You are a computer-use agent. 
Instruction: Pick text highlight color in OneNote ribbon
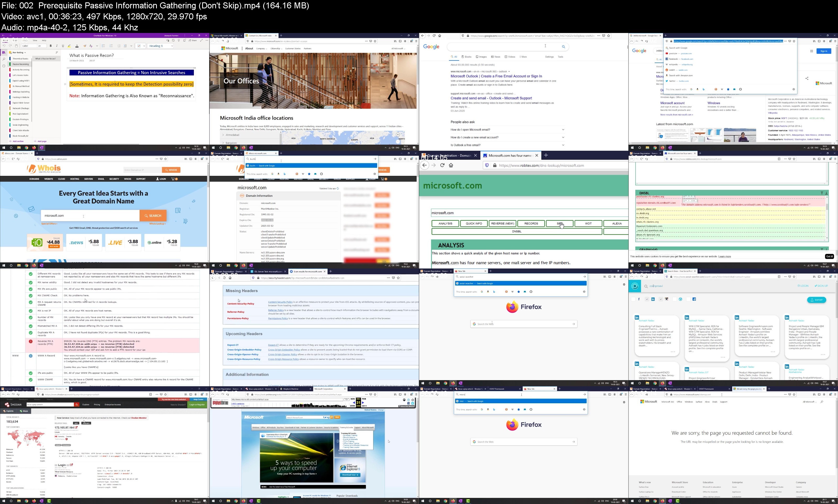click(x=69, y=46)
